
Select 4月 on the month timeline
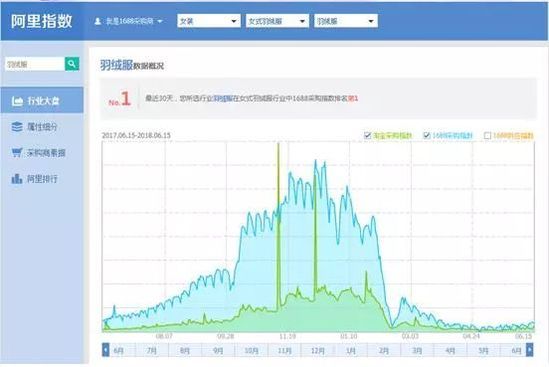pyautogui.click(x=450, y=350)
